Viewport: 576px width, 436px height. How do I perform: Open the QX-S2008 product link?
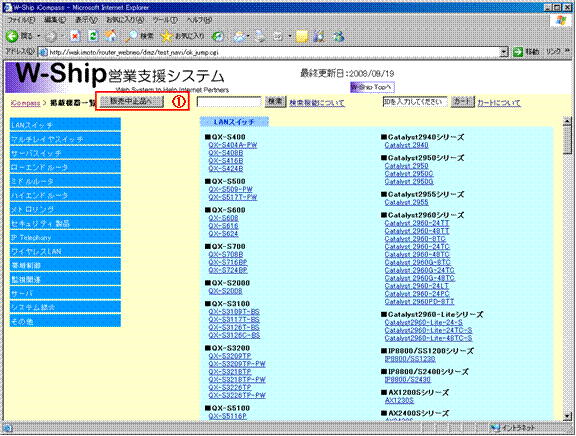tap(226, 291)
